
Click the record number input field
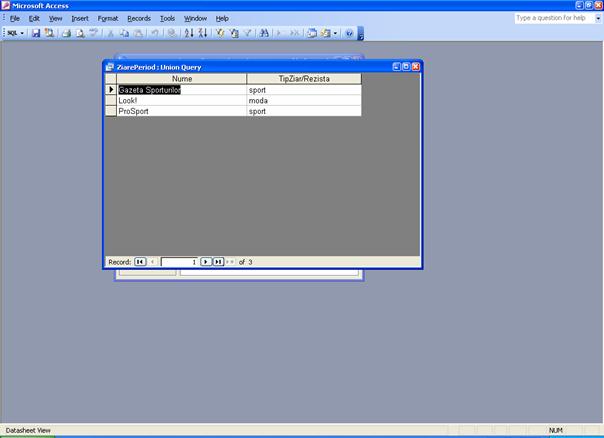180,262
